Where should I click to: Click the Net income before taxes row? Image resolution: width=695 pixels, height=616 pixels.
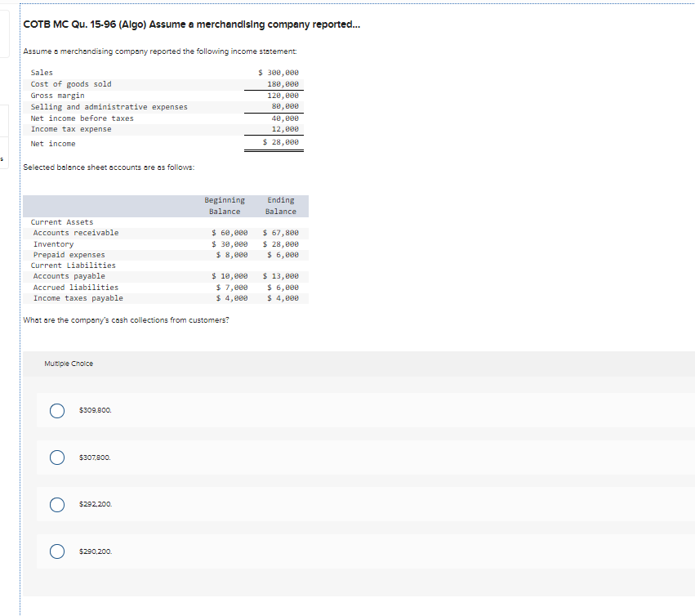tap(165, 118)
